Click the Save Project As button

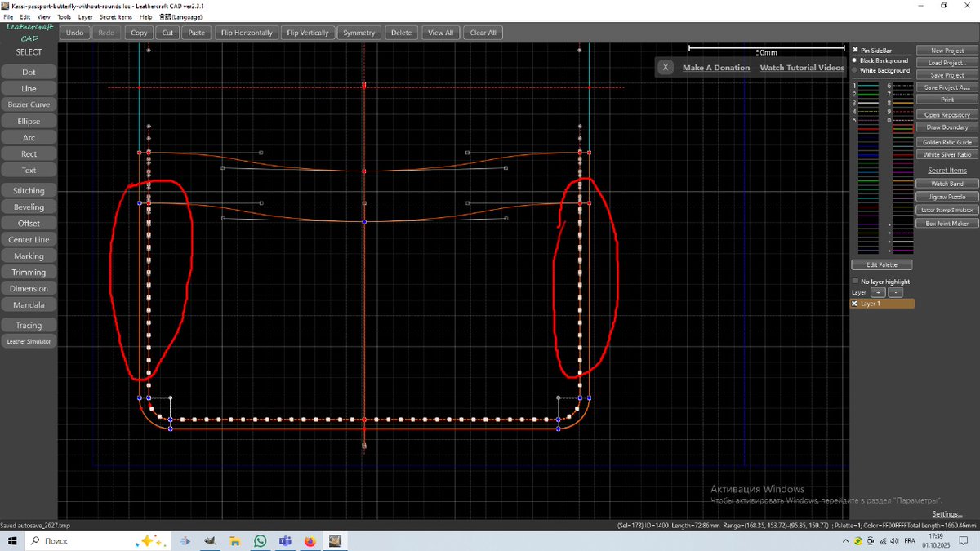pos(947,87)
